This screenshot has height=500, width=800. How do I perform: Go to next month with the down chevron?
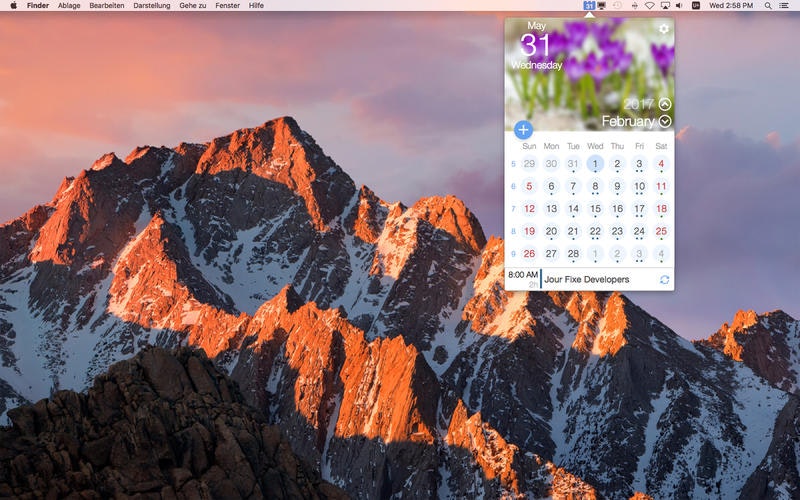[x=665, y=121]
